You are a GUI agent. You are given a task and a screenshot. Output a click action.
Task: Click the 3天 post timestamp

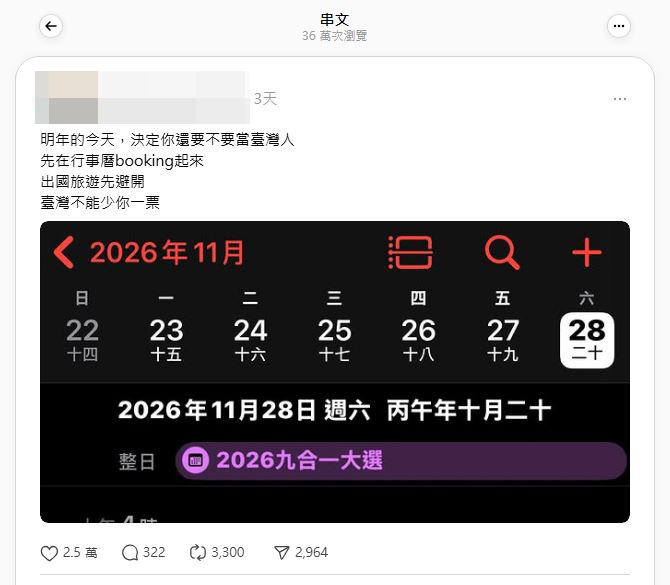[x=265, y=99]
